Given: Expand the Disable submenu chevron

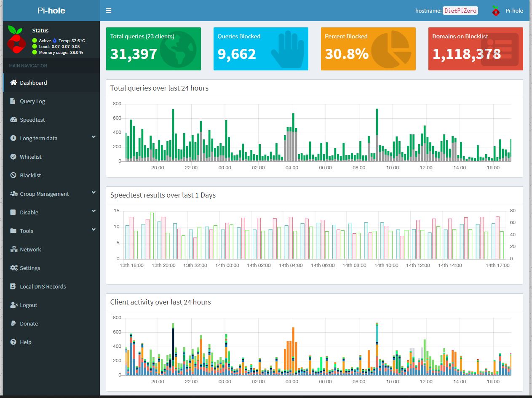Looking at the screenshot, I should pos(94,211).
